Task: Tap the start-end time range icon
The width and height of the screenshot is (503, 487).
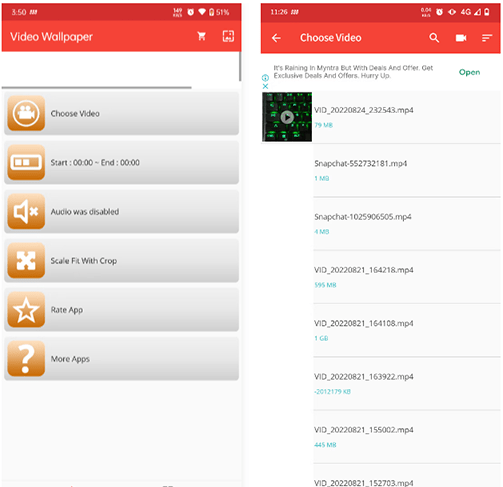Action: 26,162
